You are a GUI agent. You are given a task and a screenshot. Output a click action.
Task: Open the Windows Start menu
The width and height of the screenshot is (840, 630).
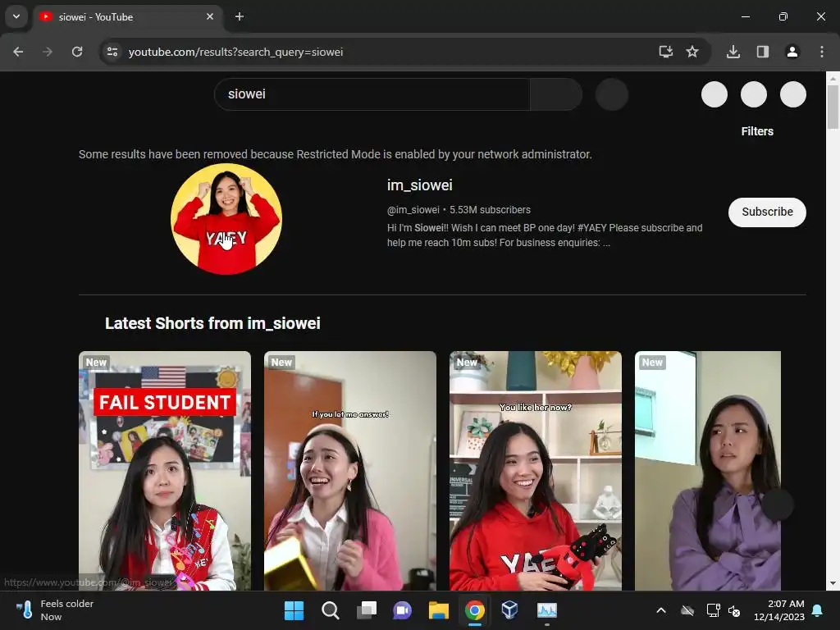(294, 610)
